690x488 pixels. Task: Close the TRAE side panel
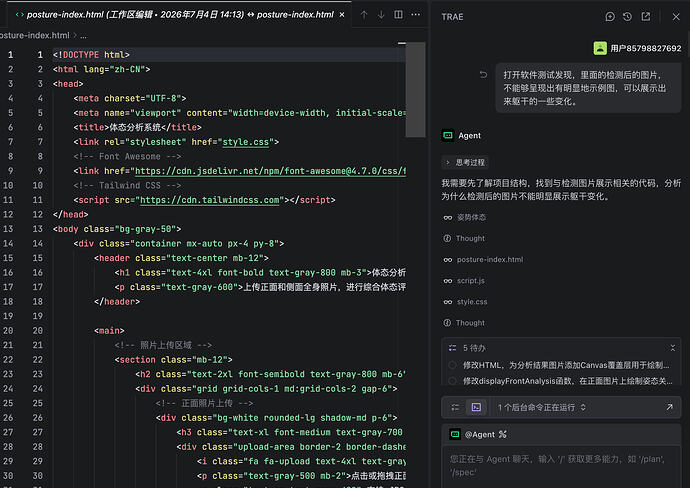(676, 17)
